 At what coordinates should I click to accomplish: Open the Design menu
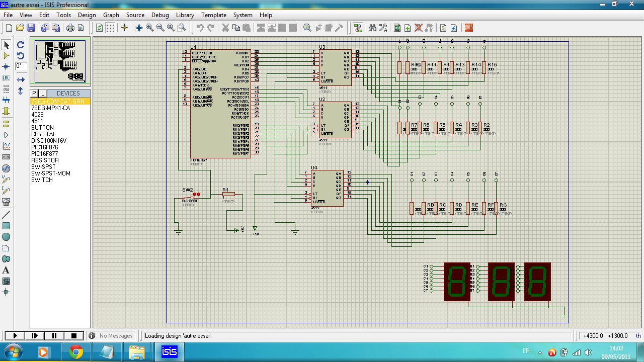tap(87, 15)
